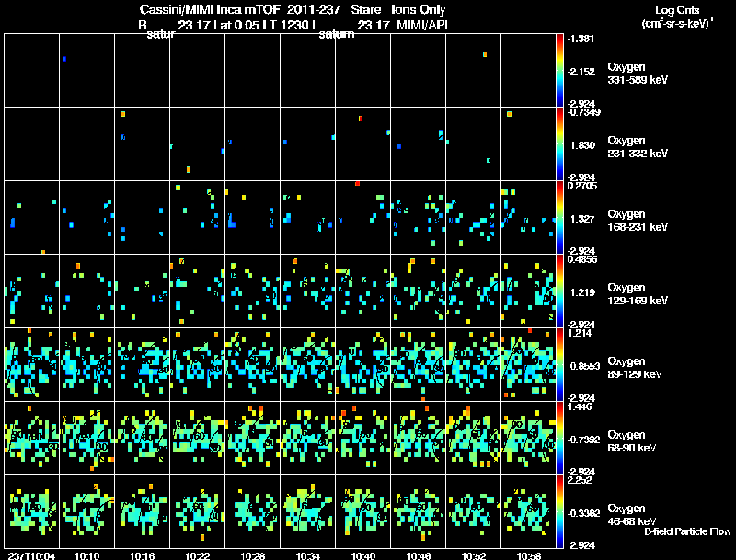Select the Oxygen 89-129 keV label
This screenshot has height=560, width=736.
coord(635,368)
